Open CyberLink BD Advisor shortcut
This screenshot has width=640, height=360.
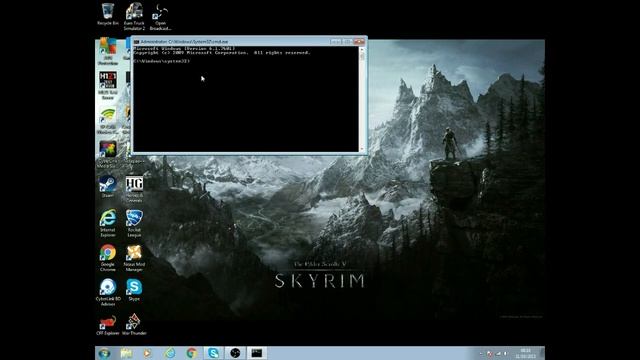click(x=108, y=291)
